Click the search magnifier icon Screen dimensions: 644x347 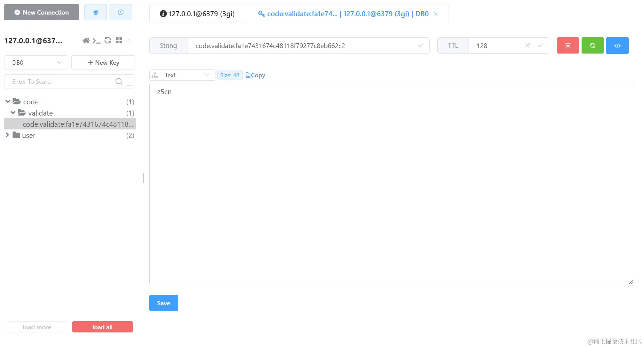tap(119, 82)
